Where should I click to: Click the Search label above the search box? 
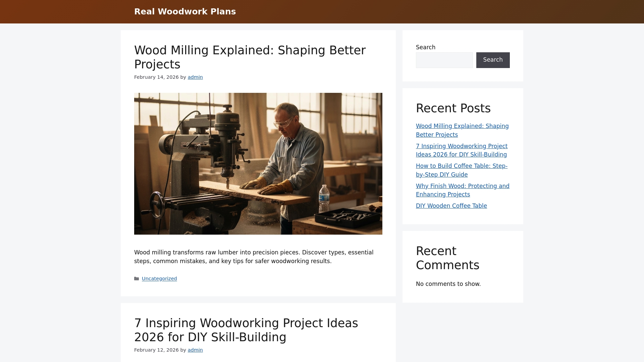pyautogui.click(x=425, y=47)
